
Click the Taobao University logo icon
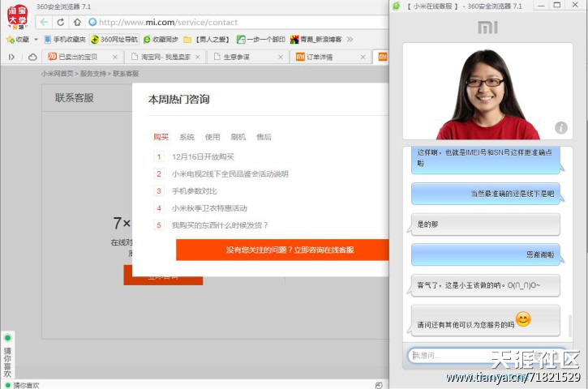[17, 17]
